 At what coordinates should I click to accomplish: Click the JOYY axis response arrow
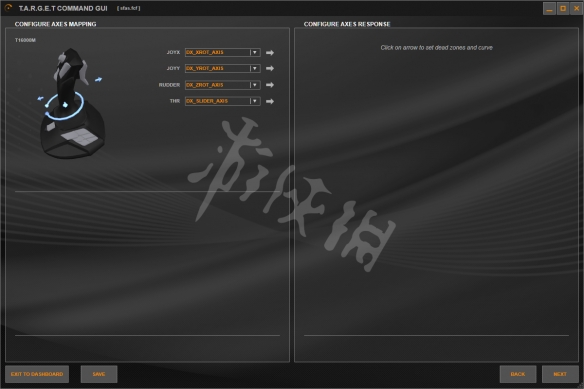point(270,69)
